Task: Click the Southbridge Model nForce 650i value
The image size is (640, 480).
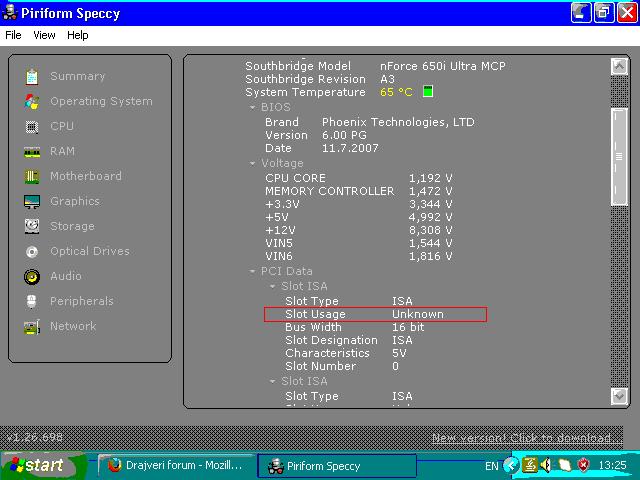Action: pyautogui.click(x=443, y=66)
